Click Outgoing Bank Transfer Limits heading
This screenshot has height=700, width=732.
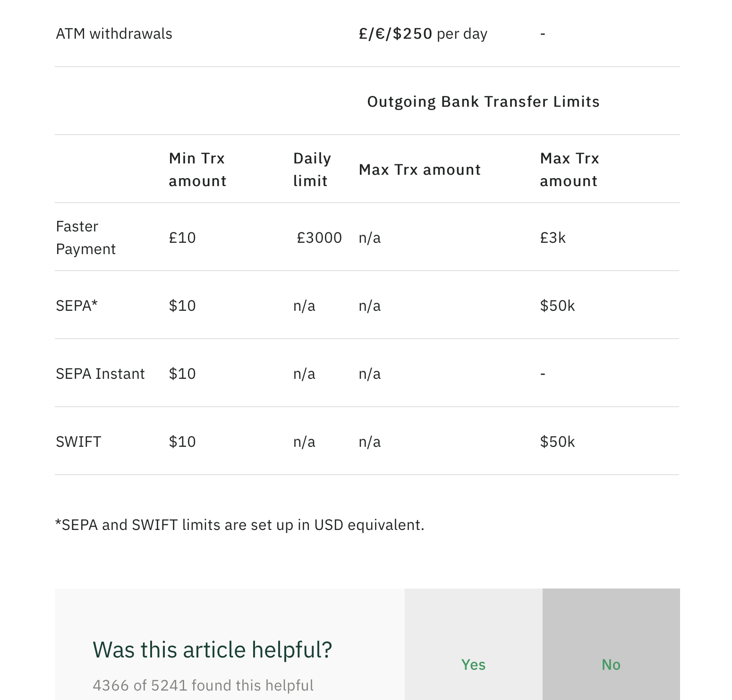483,102
